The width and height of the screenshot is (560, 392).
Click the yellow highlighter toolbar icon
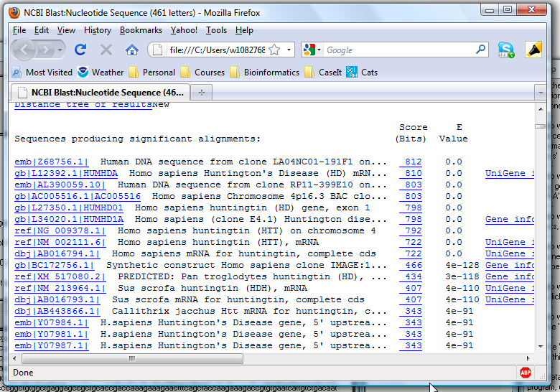[x=533, y=50]
